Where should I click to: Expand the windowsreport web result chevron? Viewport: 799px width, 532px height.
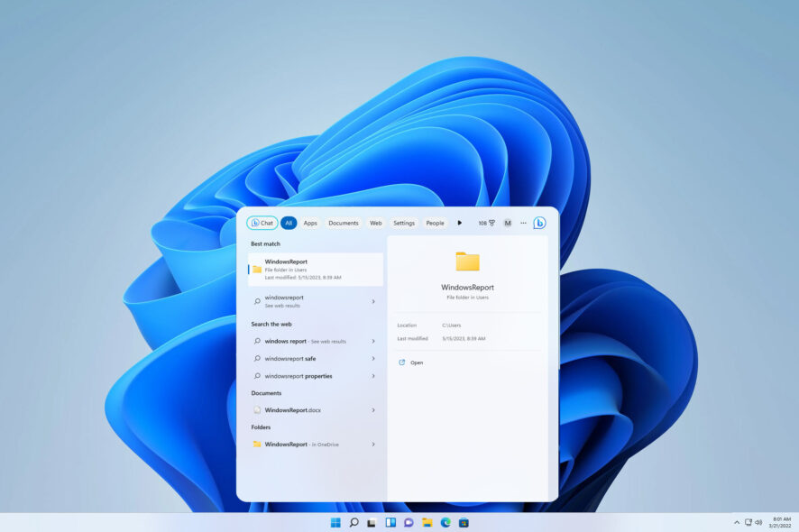coord(373,301)
